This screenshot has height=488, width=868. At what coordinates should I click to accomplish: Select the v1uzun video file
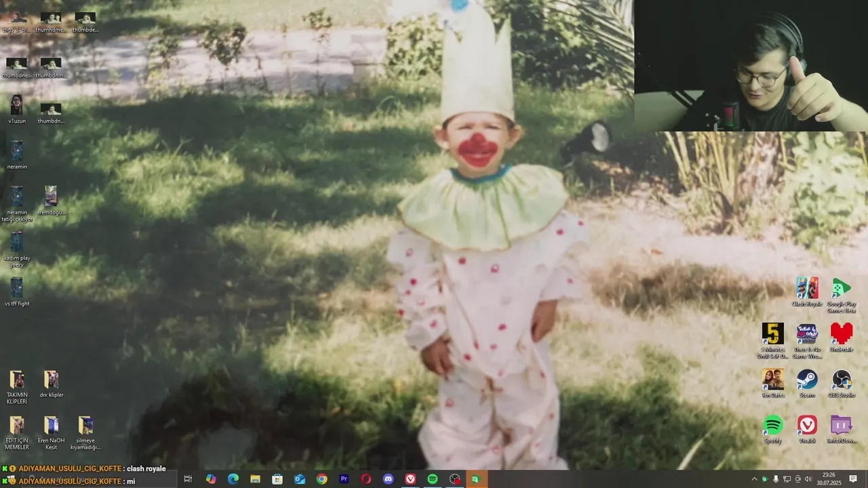coord(17,110)
